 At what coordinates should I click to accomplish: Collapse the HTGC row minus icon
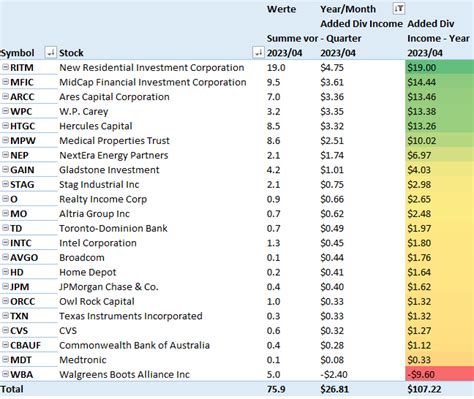tap(5, 126)
